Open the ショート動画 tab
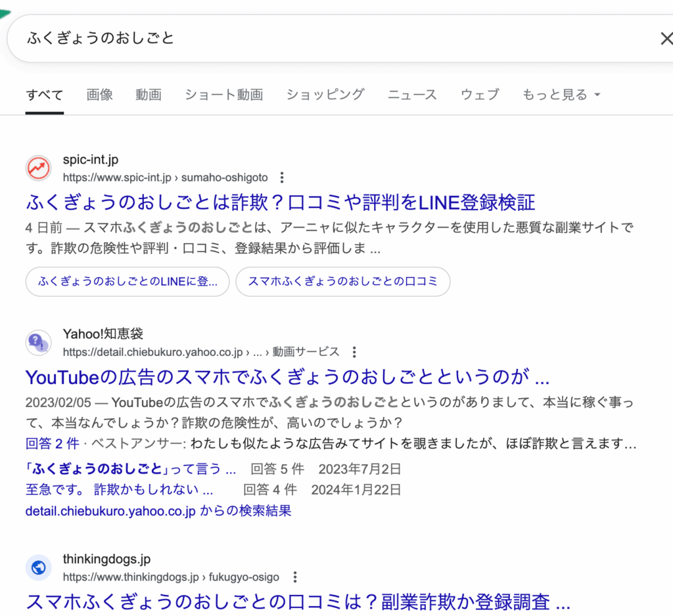 (224, 95)
